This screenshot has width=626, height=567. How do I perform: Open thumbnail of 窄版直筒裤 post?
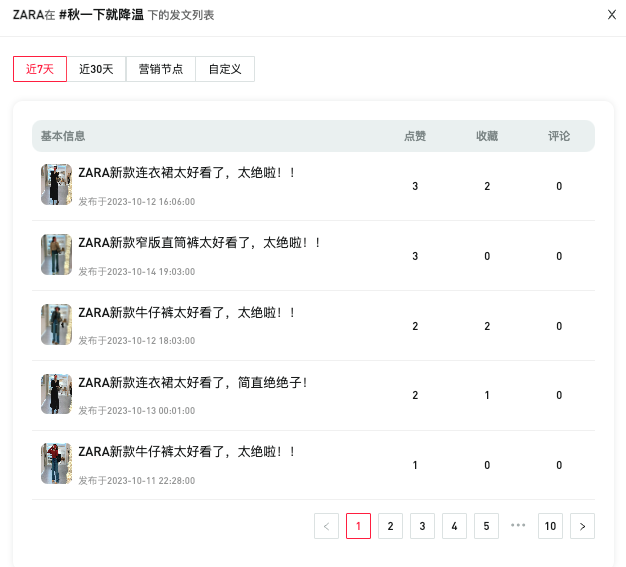(x=56, y=254)
